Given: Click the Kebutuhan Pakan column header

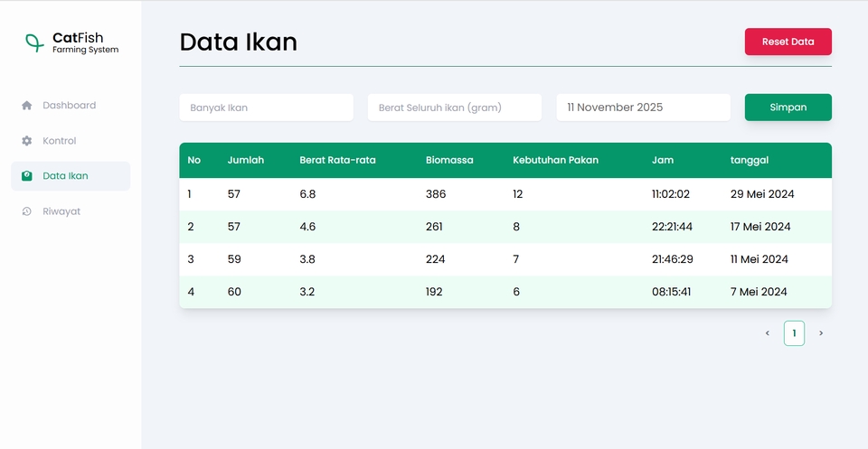Looking at the screenshot, I should pos(555,161).
